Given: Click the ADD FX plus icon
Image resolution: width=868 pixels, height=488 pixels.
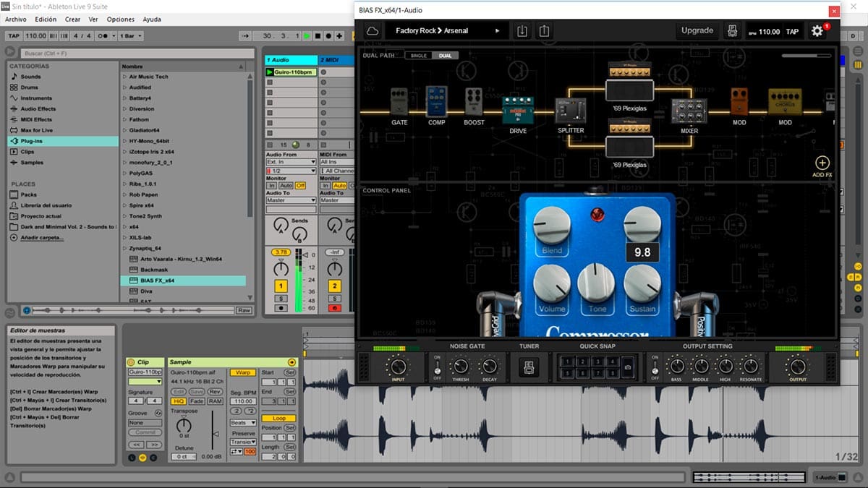Looking at the screenshot, I should point(822,163).
